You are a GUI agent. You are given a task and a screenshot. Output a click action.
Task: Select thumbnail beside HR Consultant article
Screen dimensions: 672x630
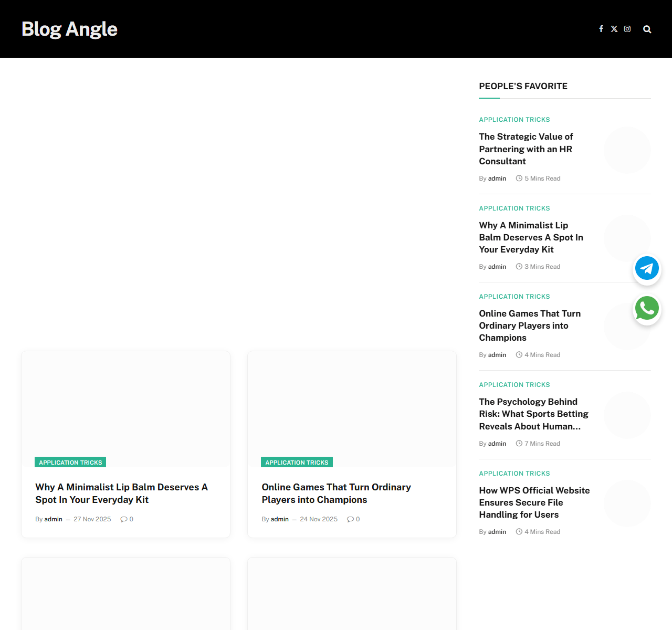point(627,150)
